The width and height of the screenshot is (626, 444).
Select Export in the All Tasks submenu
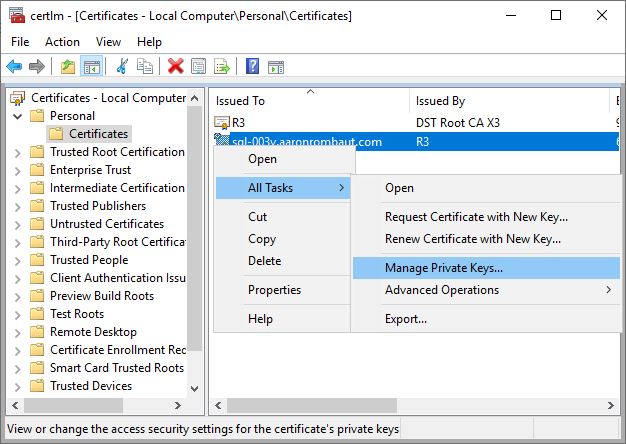(405, 319)
